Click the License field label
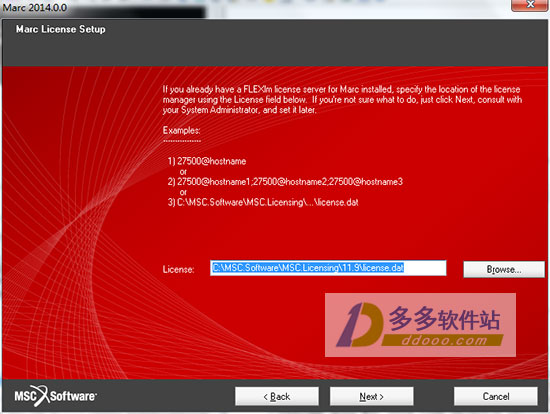This screenshot has height=414, width=550. pos(178,269)
